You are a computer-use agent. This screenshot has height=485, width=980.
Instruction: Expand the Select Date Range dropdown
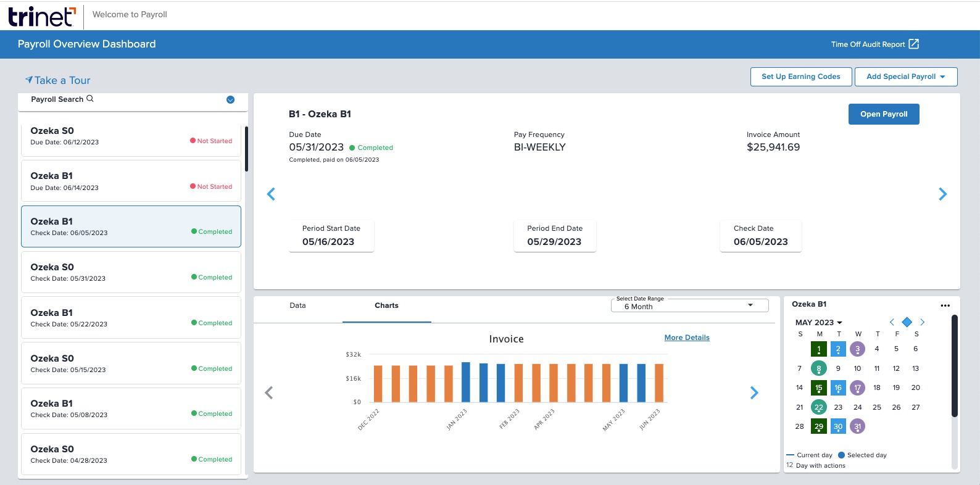click(x=690, y=306)
